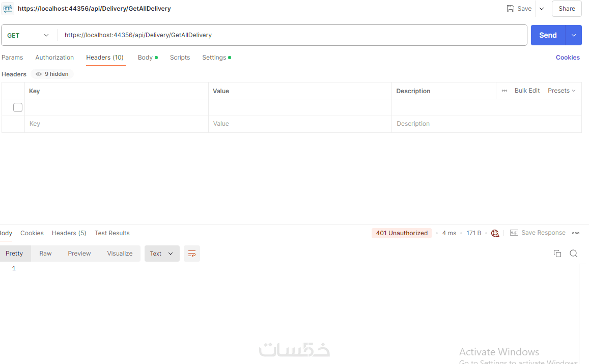
Task: Click the Key placeholder input cell
Action: pos(117,124)
